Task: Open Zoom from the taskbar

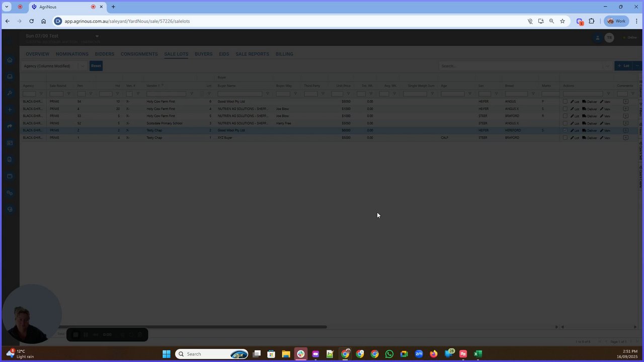Action: (x=419, y=354)
